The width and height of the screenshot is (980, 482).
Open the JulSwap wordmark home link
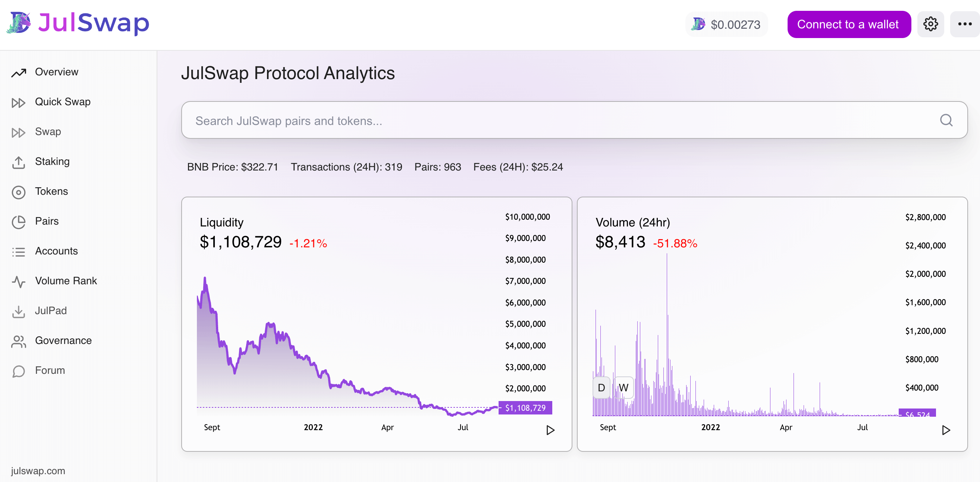(94, 23)
